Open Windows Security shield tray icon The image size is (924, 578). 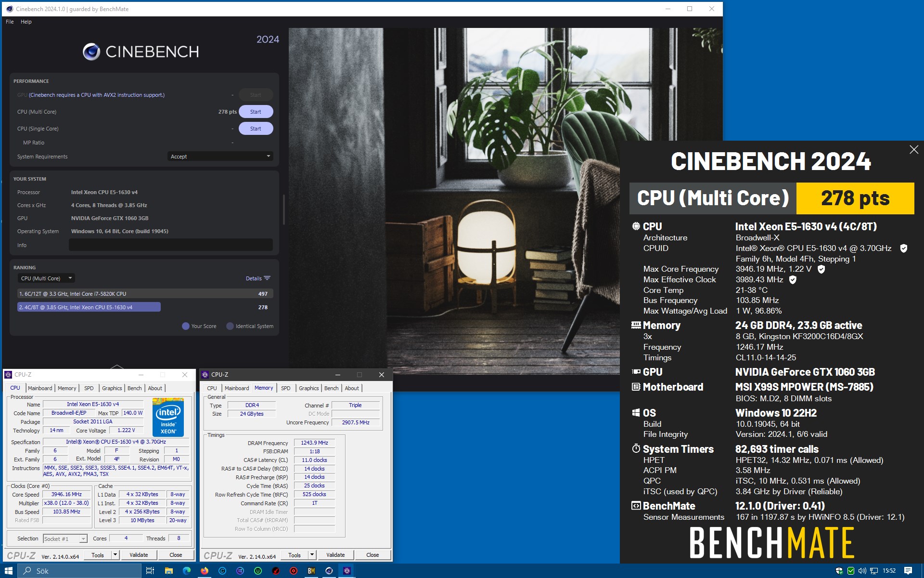[839, 571]
